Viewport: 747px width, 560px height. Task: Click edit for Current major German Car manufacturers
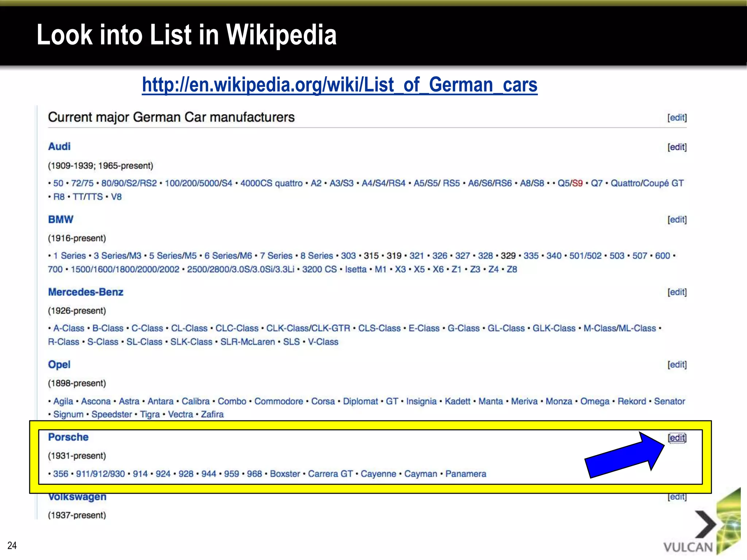[677, 117]
